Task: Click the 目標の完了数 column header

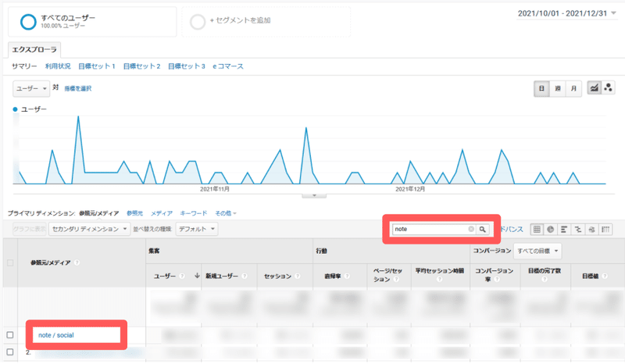Action: [x=545, y=275]
